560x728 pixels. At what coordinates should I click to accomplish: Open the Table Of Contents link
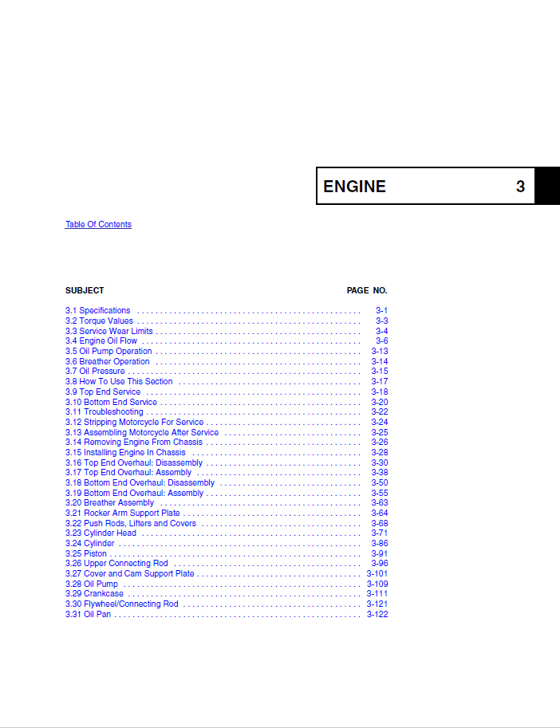(98, 225)
